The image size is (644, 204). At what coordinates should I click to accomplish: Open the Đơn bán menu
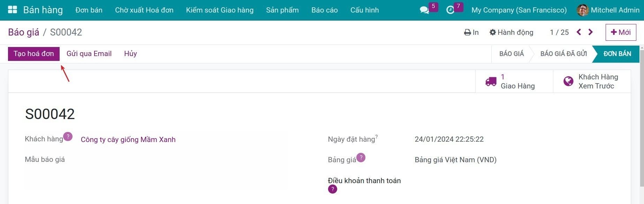pyautogui.click(x=89, y=10)
